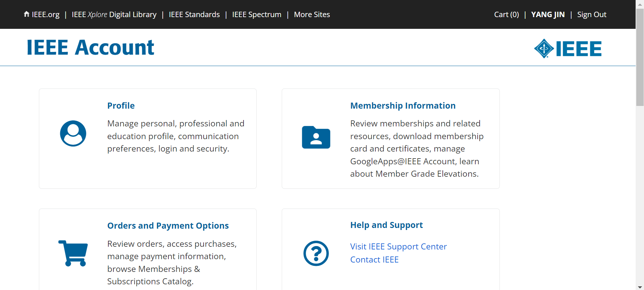Open IEEE Spectrum from top bar
The width and height of the screenshot is (644, 290).
click(257, 14)
